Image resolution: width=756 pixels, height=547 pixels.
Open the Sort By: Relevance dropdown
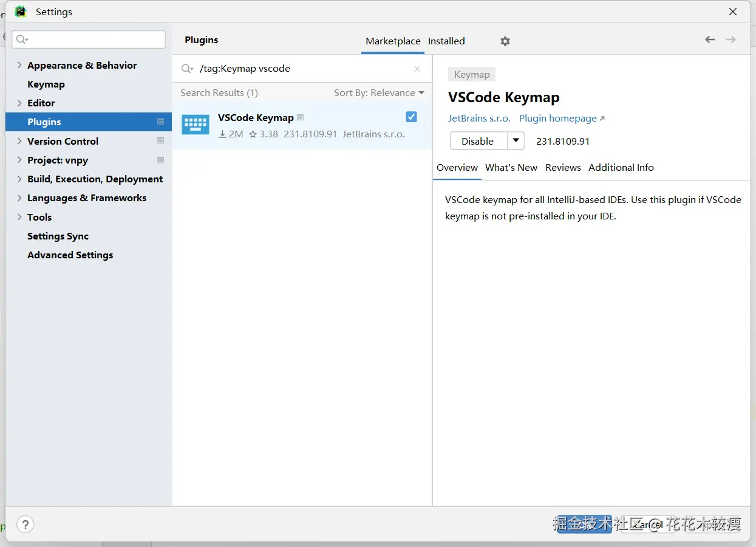(x=379, y=92)
